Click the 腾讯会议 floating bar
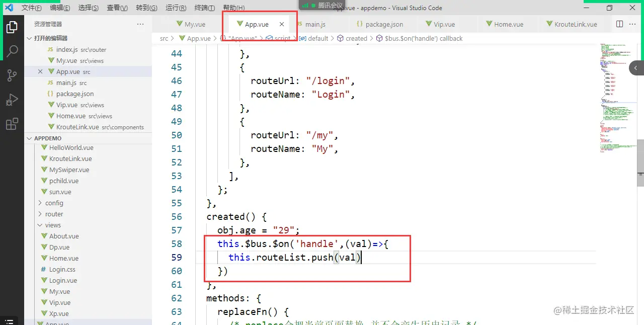 tap(323, 5)
